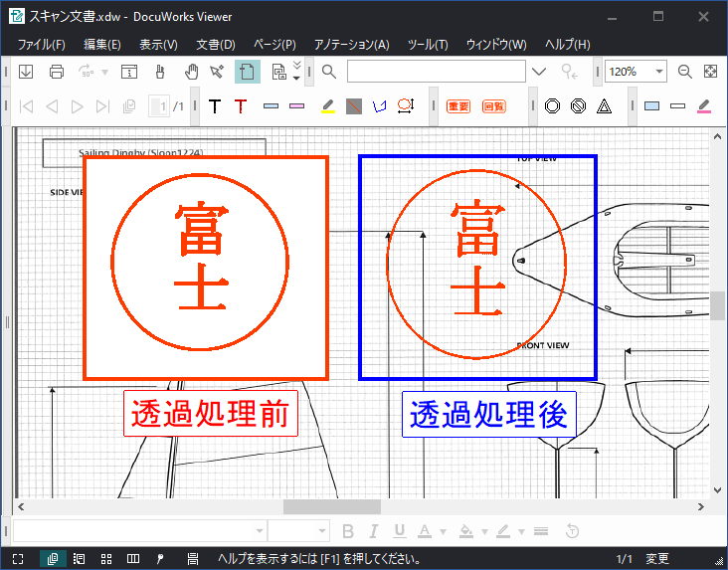Select outlined rectangle annotation tool

click(x=678, y=106)
